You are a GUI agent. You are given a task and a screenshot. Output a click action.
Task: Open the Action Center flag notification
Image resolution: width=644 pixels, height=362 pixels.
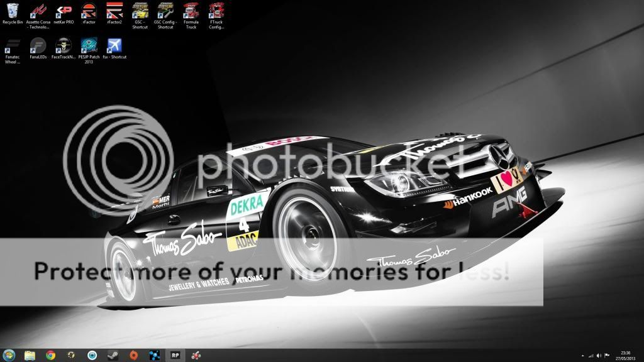point(607,355)
